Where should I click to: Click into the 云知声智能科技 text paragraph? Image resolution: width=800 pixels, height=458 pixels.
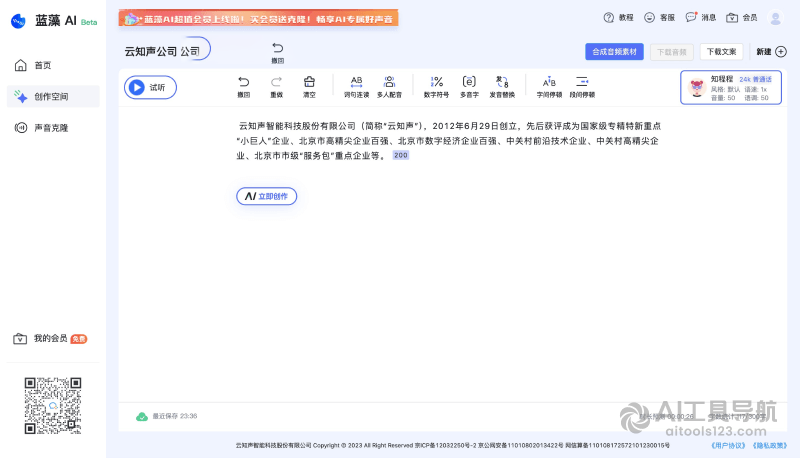point(448,141)
